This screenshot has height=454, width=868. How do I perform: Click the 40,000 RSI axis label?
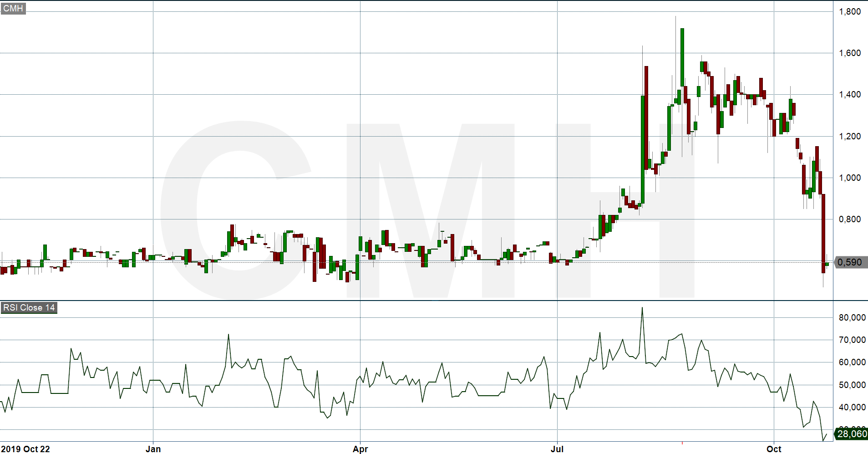pyautogui.click(x=852, y=408)
